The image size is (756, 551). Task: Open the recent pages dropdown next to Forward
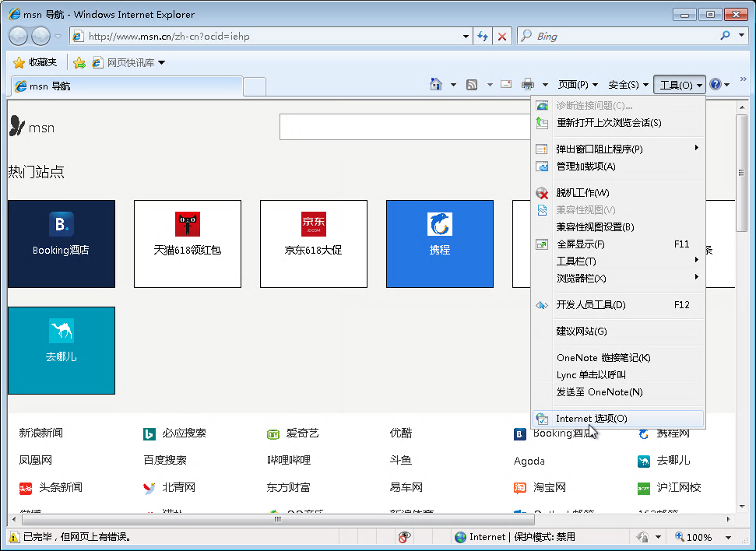point(58,36)
